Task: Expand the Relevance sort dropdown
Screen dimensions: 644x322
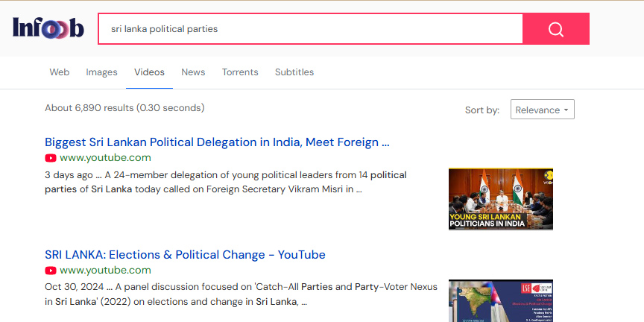Action: tap(542, 110)
